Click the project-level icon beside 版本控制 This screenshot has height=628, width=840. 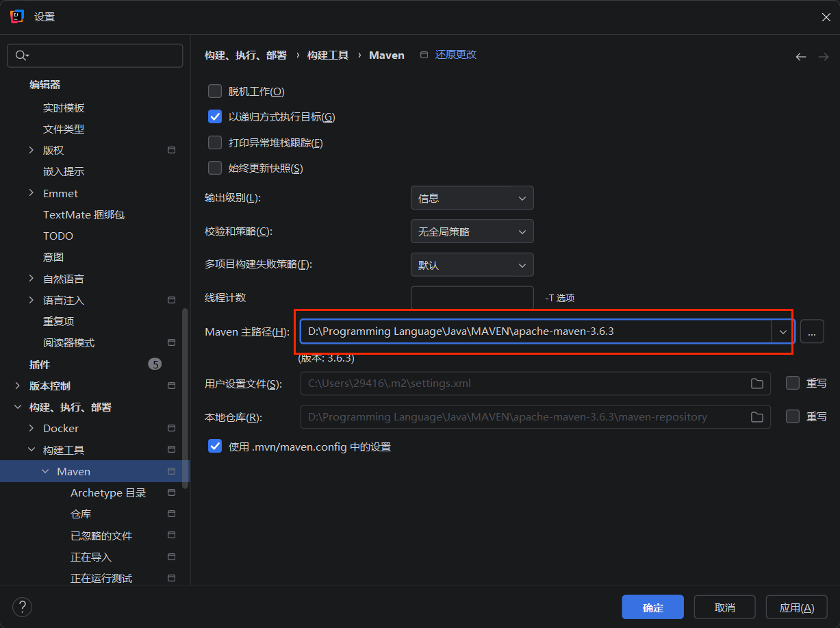(x=171, y=386)
